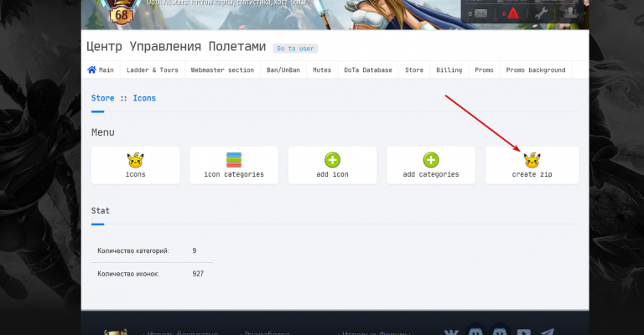Open the mail envelope icon in header

[480, 13]
